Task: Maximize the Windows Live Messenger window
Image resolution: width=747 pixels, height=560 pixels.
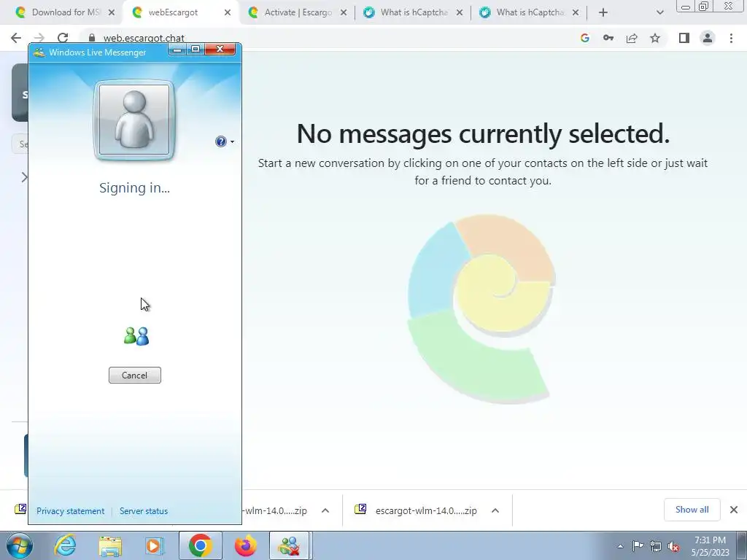Action: coord(196,49)
